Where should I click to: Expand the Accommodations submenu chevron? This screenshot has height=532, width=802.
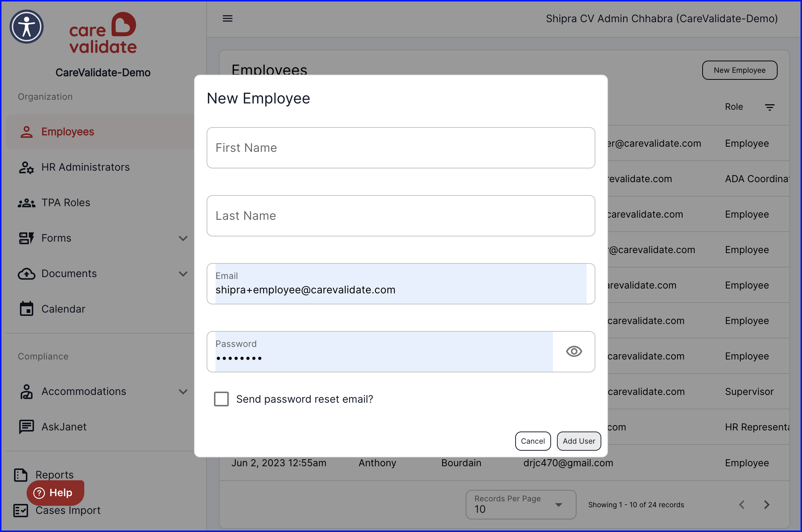[x=183, y=392]
